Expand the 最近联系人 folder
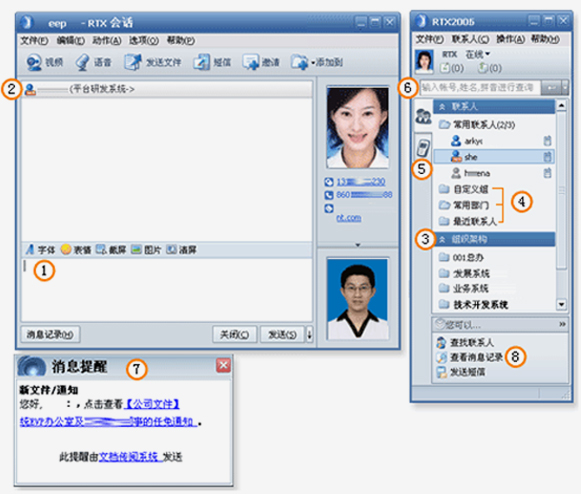The width and height of the screenshot is (581, 494). [468, 221]
